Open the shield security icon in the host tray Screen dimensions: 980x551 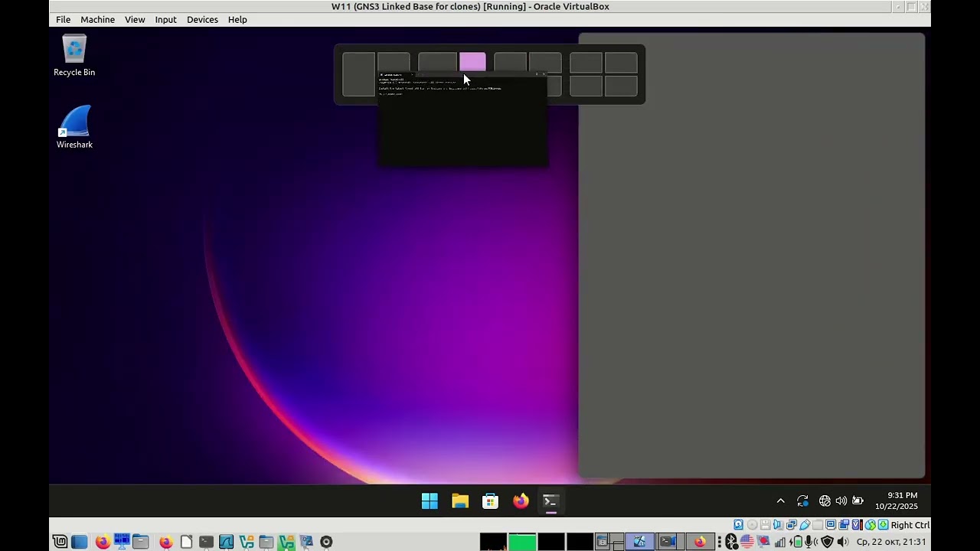[827, 542]
